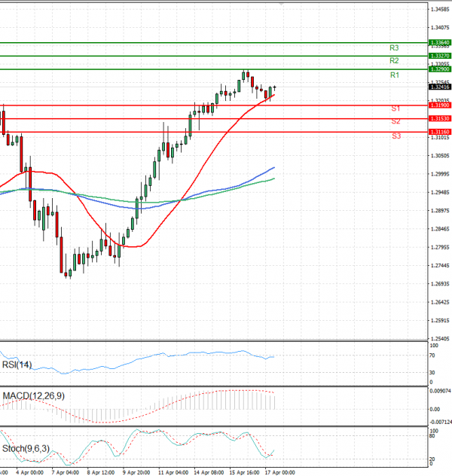
Task: Click the R3 resistance label
Action: click(x=394, y=47)
